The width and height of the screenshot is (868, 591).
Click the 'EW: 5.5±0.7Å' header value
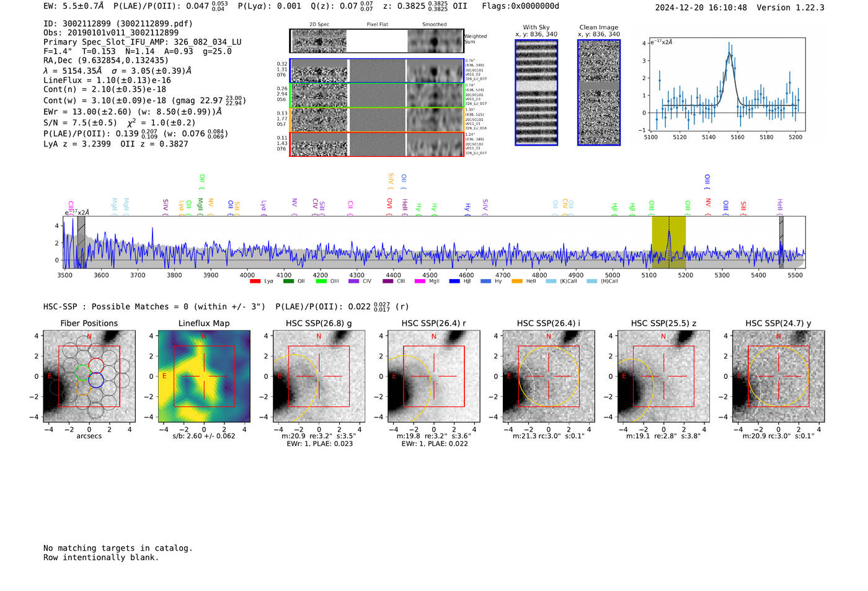pyautogui.click(x=74, y=6)
